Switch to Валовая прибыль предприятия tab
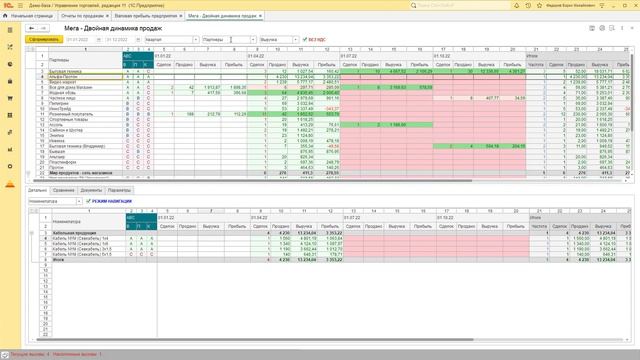The image size is (640, 360). click(x=146, y=16)
